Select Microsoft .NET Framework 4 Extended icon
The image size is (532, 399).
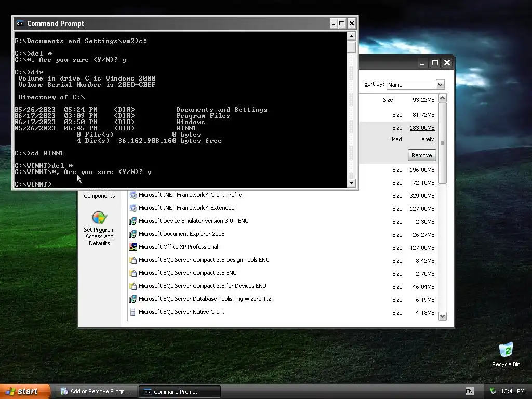tap(133, 208)
